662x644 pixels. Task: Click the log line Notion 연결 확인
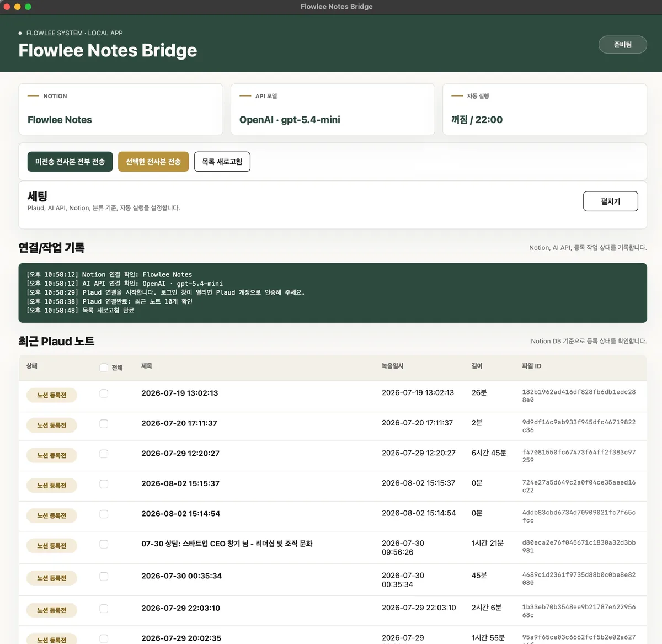coord(109,274)
